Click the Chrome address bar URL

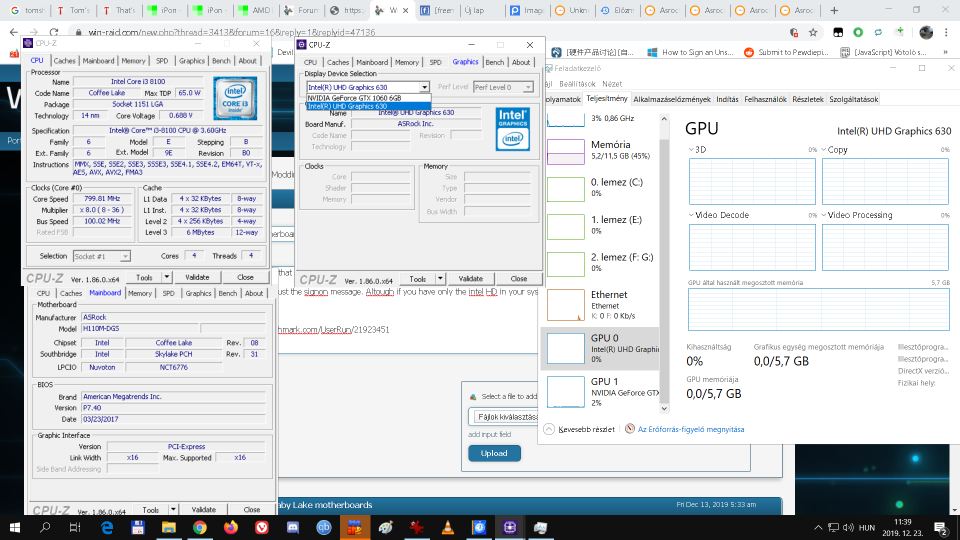click(232, 32)
